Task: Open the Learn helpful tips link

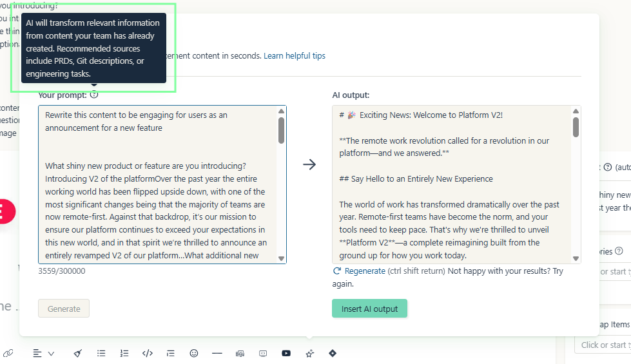Action: tap(294, 56)
